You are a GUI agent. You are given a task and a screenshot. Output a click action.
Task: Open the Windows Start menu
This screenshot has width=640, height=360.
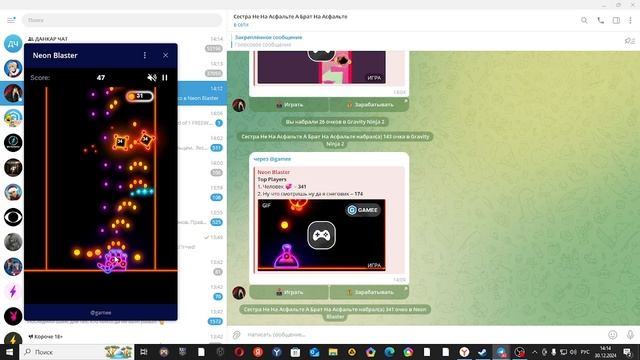9,352
